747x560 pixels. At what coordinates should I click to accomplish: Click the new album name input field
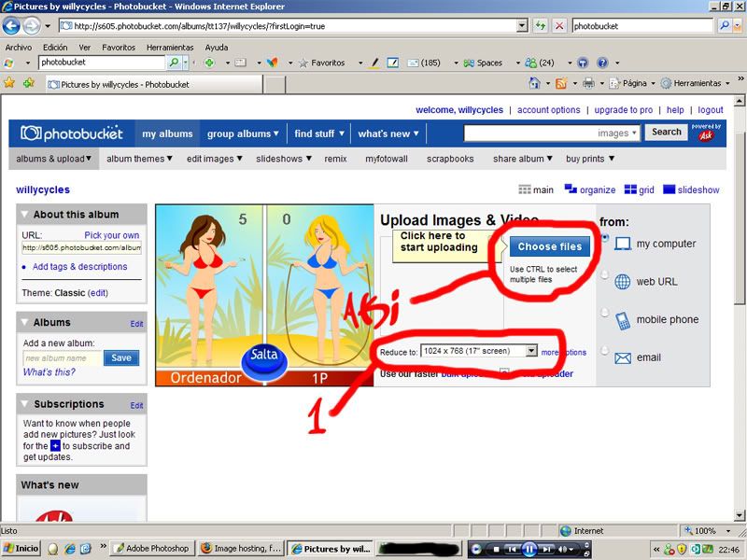[x=62, y=358]
